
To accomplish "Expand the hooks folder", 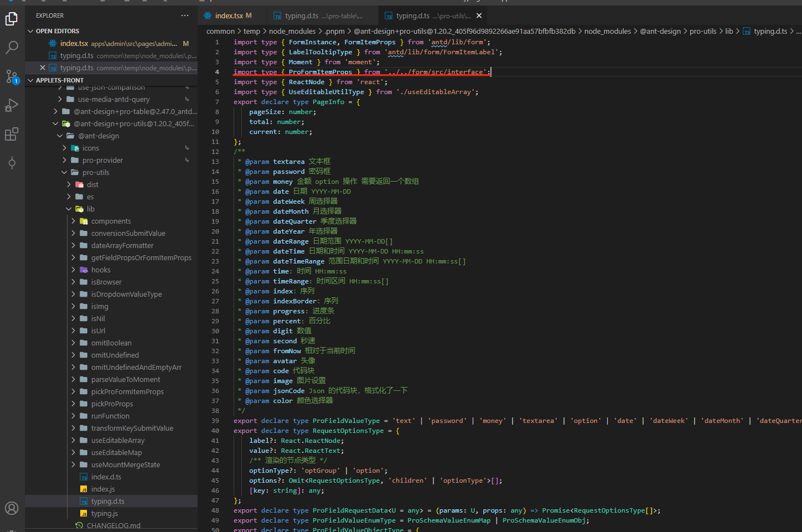I will 101,270.
